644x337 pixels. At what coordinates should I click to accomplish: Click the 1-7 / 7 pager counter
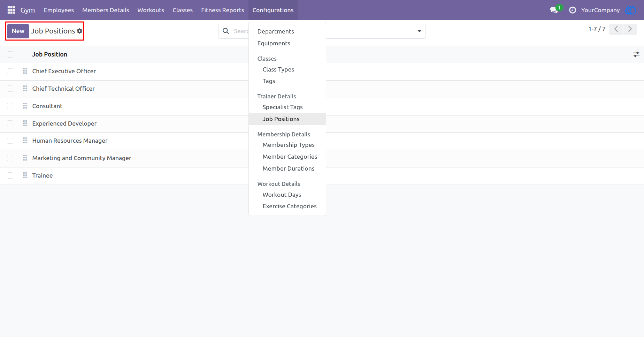coord(597,29)
